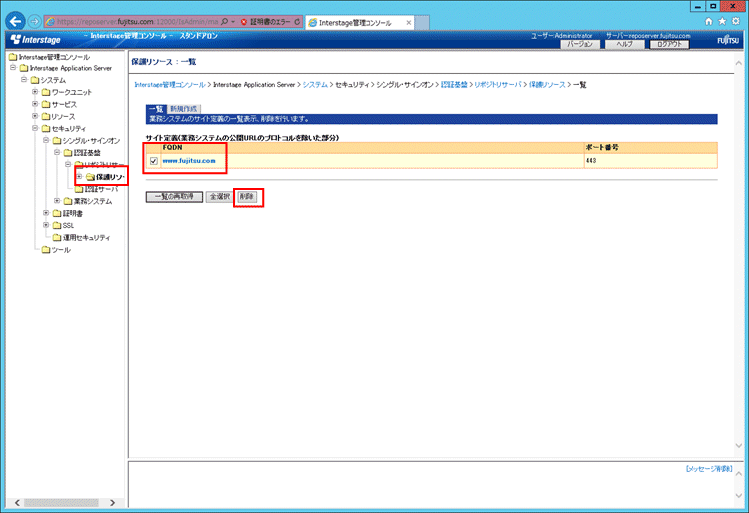This screenshot has height=513, width=749.
Task: Expand the サービス tree node
Action: click(x=35, y=104)
